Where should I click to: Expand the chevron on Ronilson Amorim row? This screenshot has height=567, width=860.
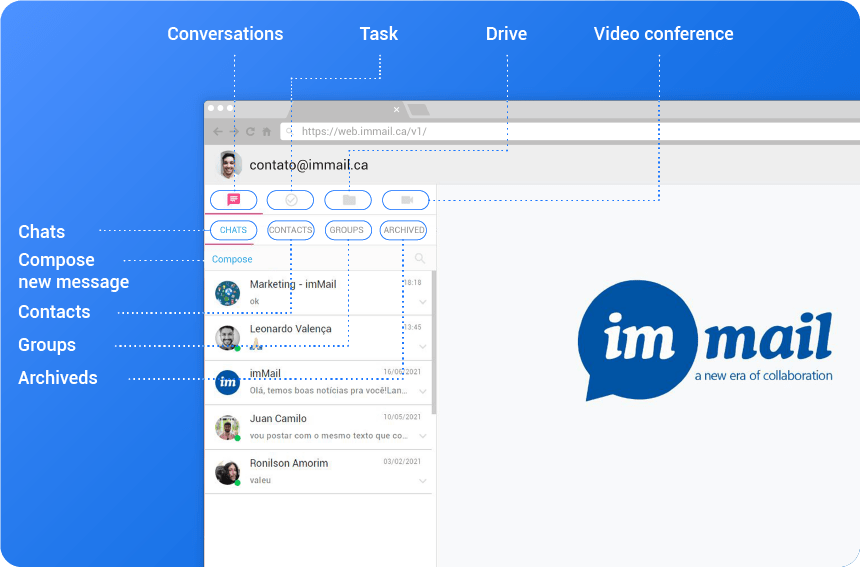coord(423,481)
